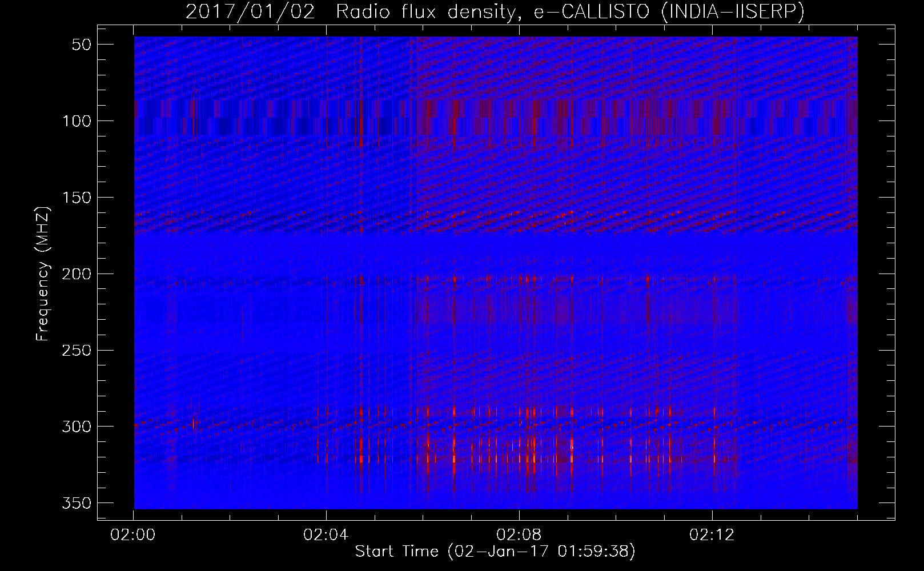
Task: Click the Y-axis label "Frequency (MHZ)"
Action: pos(43,274)
